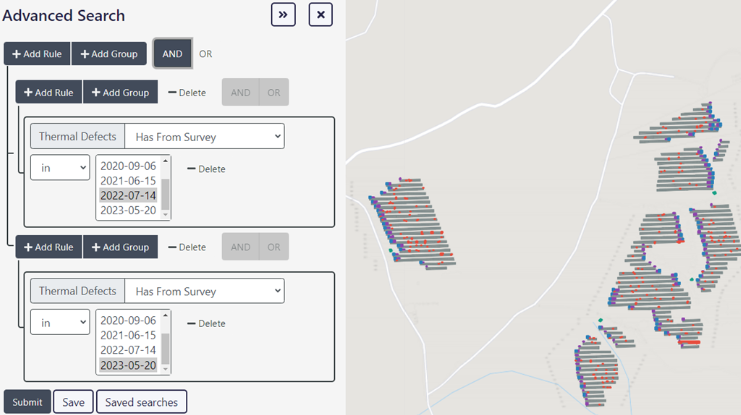Add Rule inside the first group
The height and width of the screenshot is (415, 741).
[x=49, y=93]
